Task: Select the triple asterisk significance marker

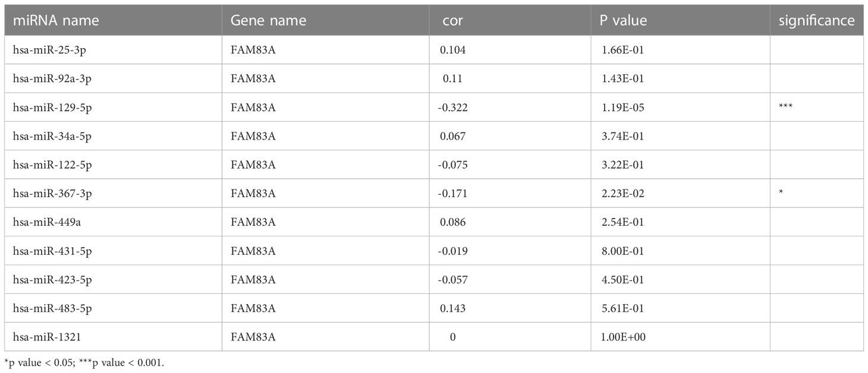Action: point(785,107)
